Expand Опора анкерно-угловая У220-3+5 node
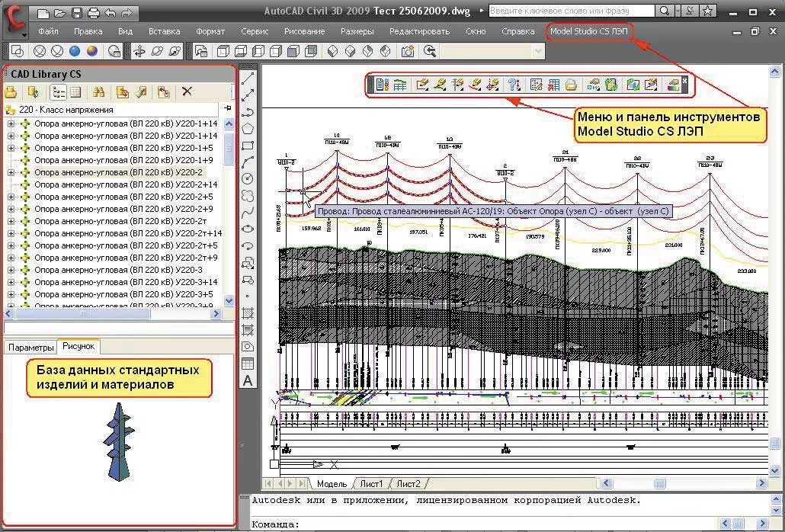The width and height of the screenshot is (785, 532). (x=11, y=294)
